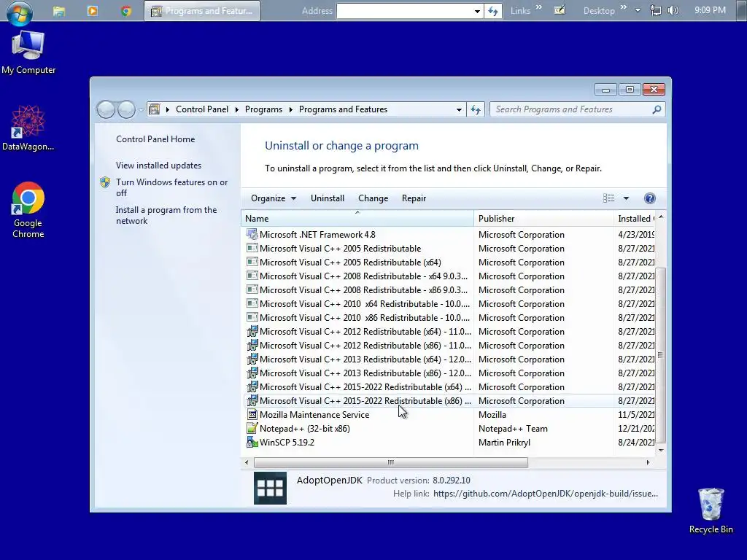Open the My Computer desktop icon

click(28, 52)
